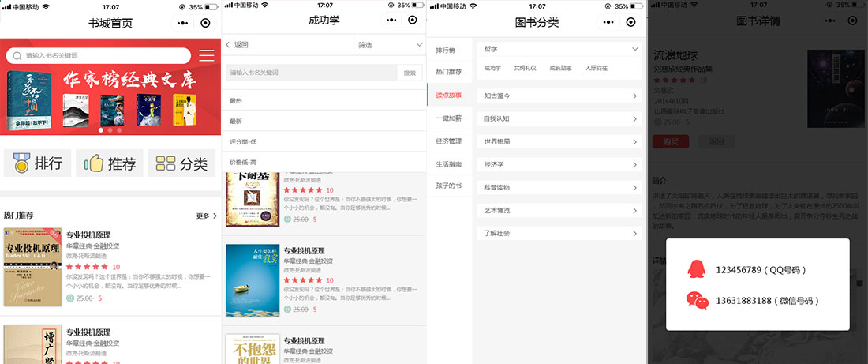The height and width of the screenshot is (364, 868).
Task: Click the 排行 medal icon
Action: (x=21, y=164)
